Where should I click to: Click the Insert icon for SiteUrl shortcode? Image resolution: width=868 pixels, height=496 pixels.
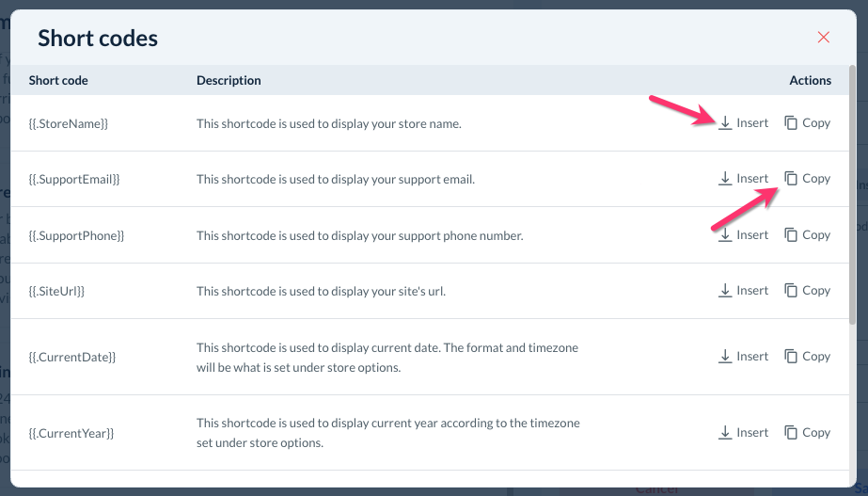click(x=725, y=291)
